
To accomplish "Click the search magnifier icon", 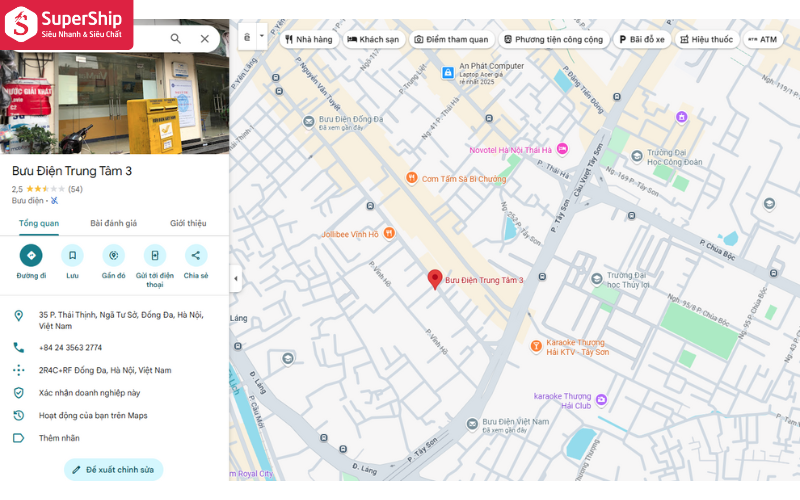I will pos(176,39).
